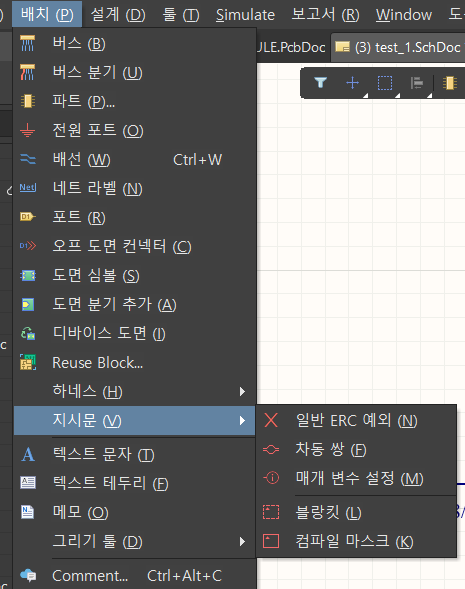This screenshot has width=465, height=589.
Task: Choose 버스 (B) menu entry
Action: point(134,44)
